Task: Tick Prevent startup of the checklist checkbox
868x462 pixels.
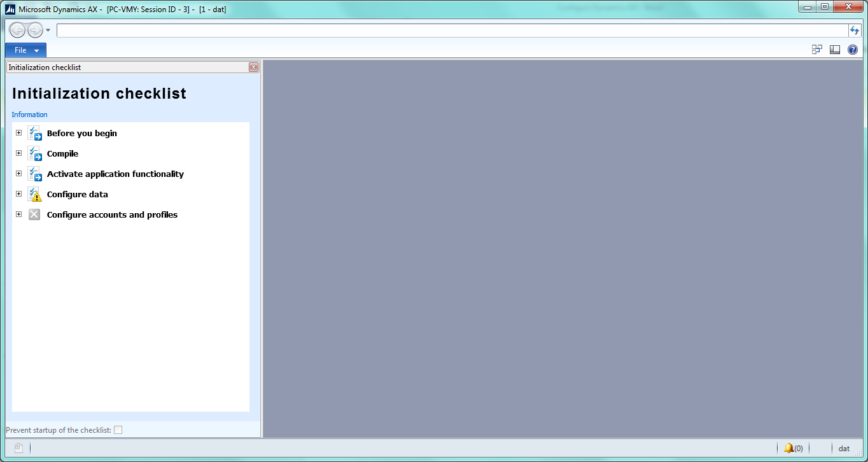Action: pos(118,430)
